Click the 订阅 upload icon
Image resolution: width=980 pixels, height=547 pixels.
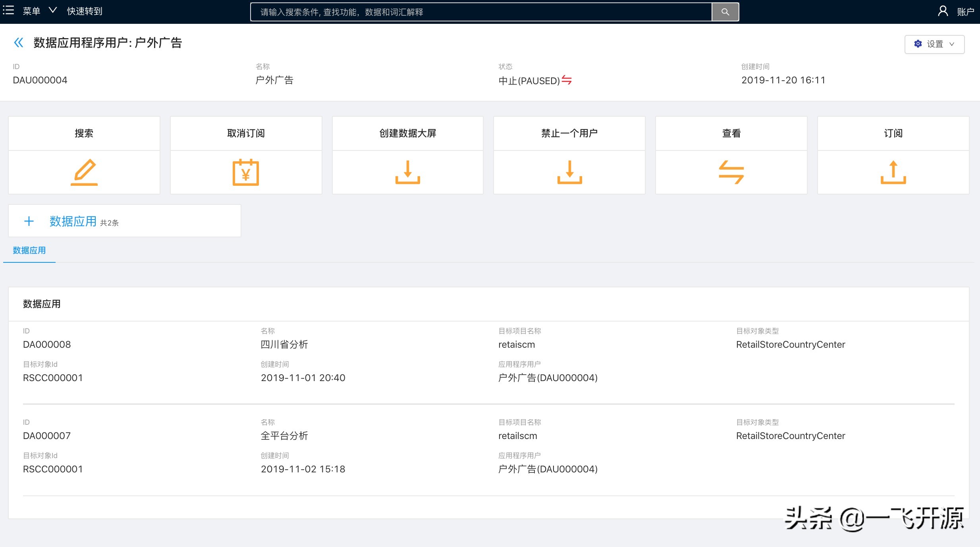coord(893,172)
